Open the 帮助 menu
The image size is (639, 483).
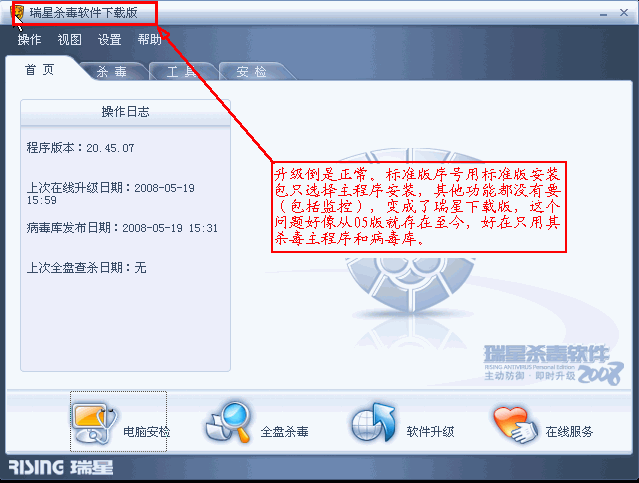pyautogui.click(x=149, y=40)
